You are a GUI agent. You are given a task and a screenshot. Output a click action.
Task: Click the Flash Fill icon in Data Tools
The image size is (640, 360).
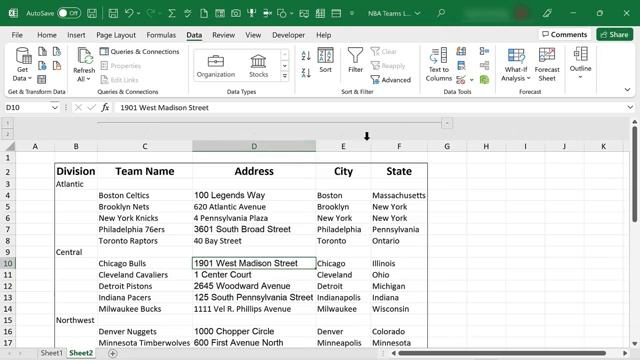[461, 51]
